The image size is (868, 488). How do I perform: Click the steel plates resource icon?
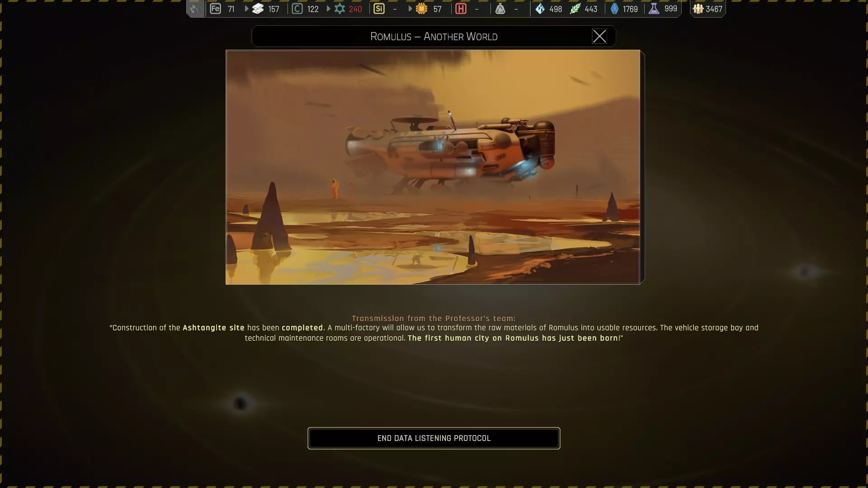click(258, 9)
